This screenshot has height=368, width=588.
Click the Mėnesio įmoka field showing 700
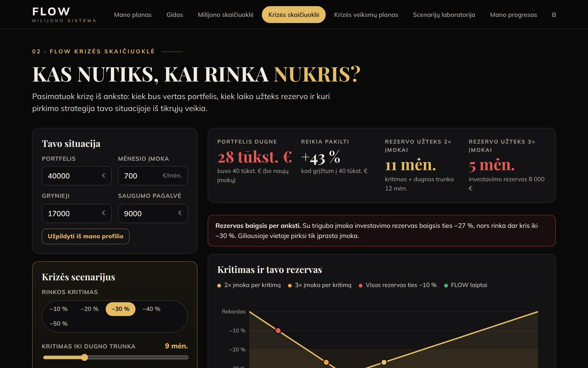153,176
